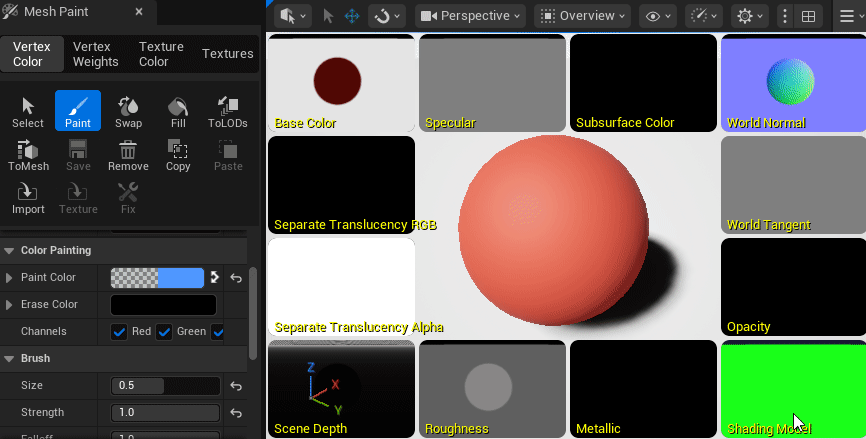This screenshot has height=439, width=866.
Task: Open the performance scalability dropdown
Action: 704,16
